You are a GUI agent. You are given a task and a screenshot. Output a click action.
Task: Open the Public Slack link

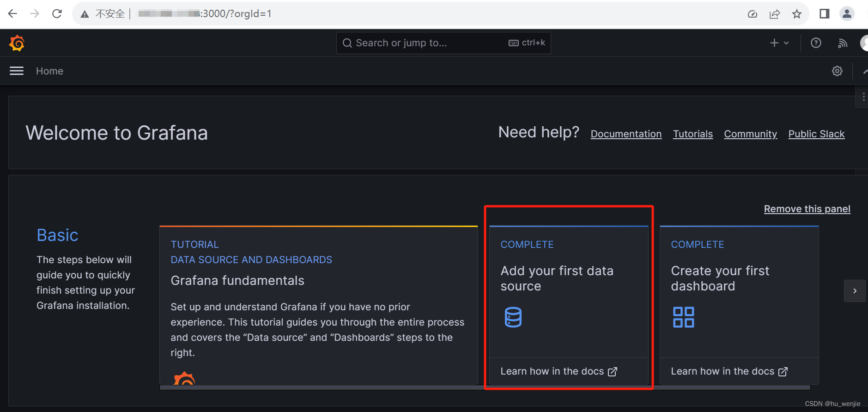(x=816, y=134)
